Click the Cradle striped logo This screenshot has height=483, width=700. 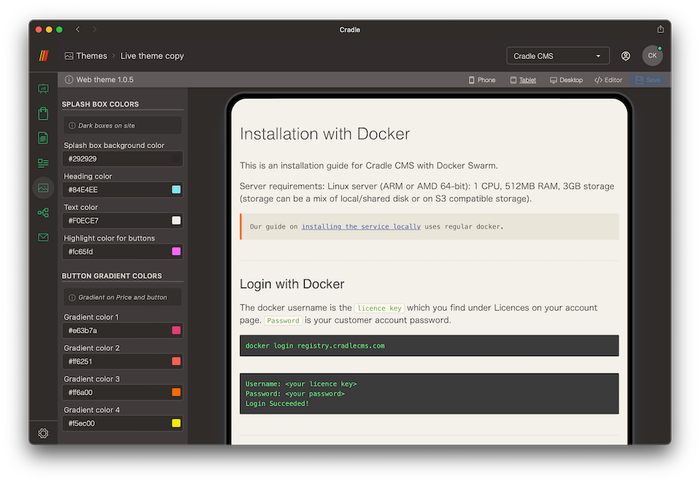click(x=43, y=56)
